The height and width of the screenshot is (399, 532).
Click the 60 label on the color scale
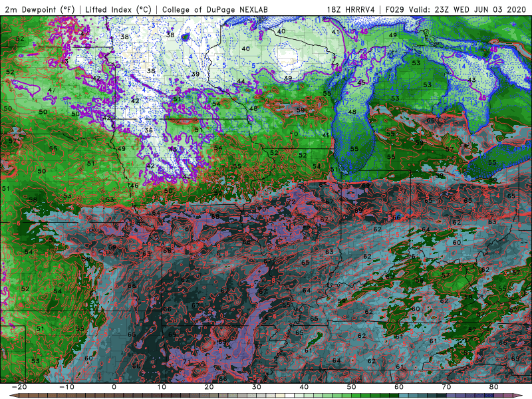pos(399,387)
